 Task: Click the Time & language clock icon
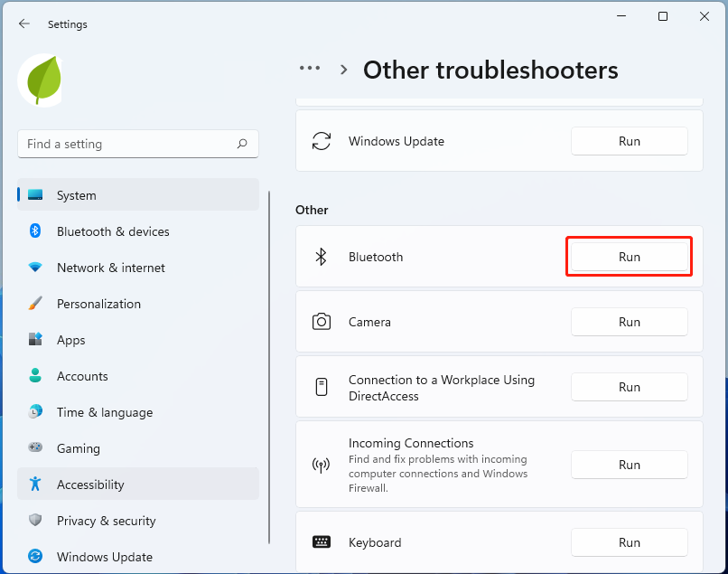[35, 412]
